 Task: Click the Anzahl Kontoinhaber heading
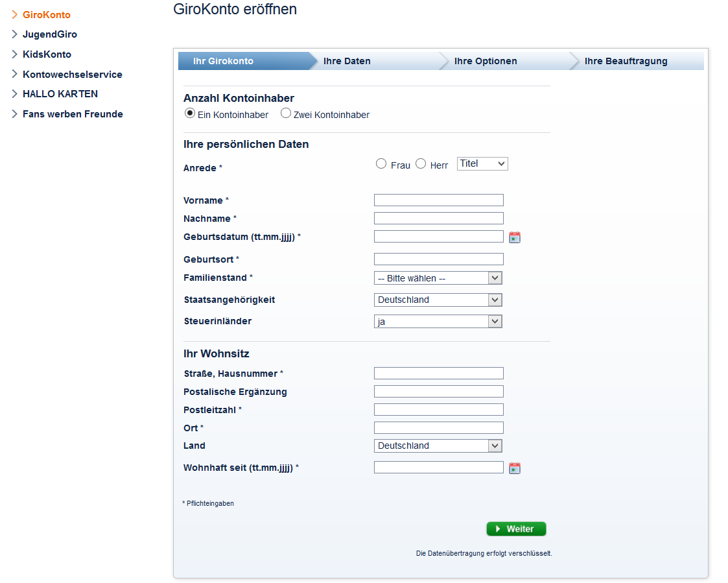(x=239, y=98)
